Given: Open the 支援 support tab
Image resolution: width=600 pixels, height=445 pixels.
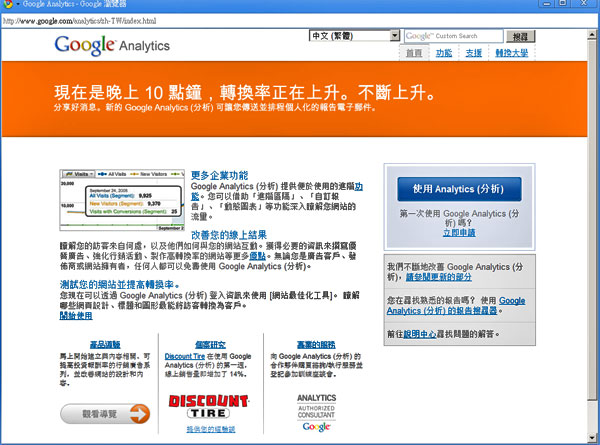Looking at the screenshot, I should pos(474,53).
